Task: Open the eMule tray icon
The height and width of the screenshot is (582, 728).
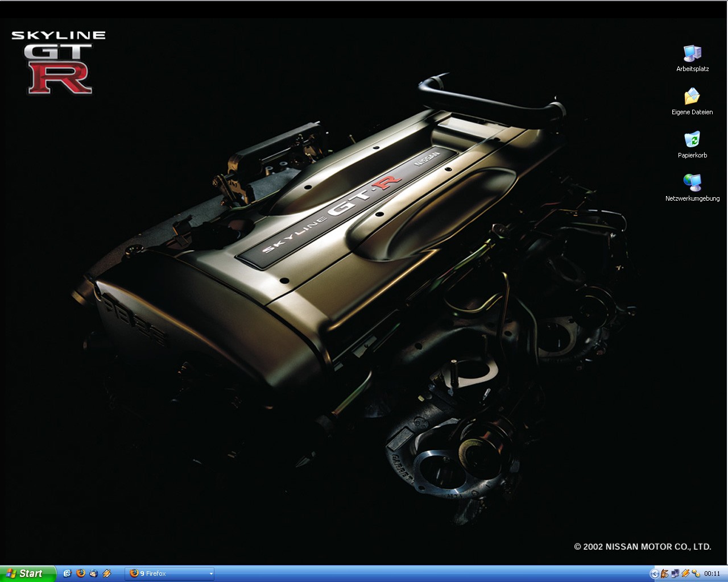Action: pos(664,573)
